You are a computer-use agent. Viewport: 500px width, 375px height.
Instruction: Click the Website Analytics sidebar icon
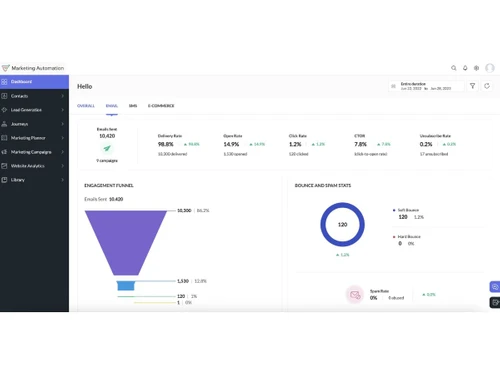point(4,166)
